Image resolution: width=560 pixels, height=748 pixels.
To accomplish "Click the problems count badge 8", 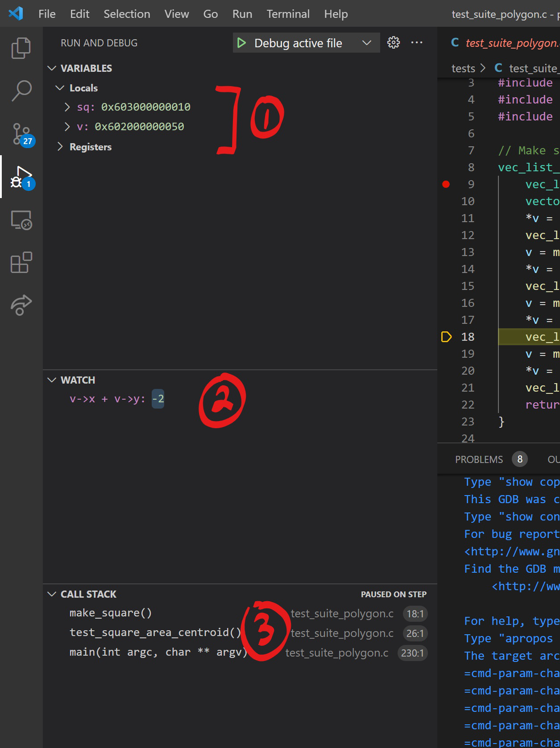I will click(520, 459).
